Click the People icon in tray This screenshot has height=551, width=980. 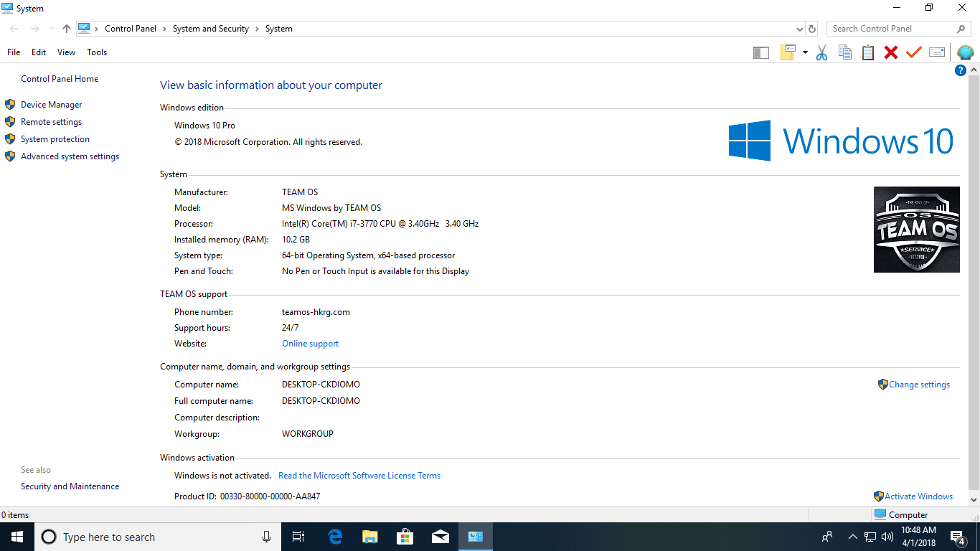click(x=827, y=537)
